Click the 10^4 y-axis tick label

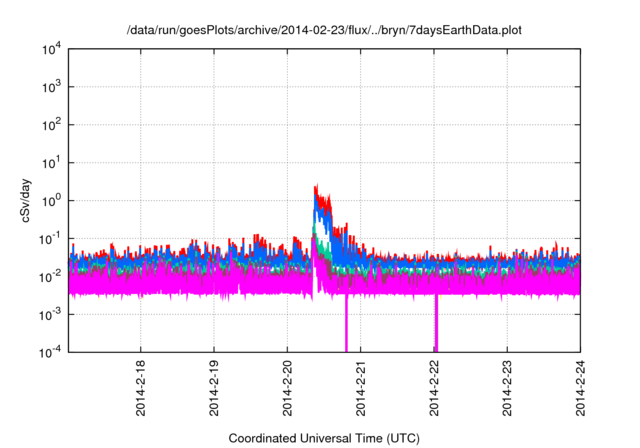[51, 49]
